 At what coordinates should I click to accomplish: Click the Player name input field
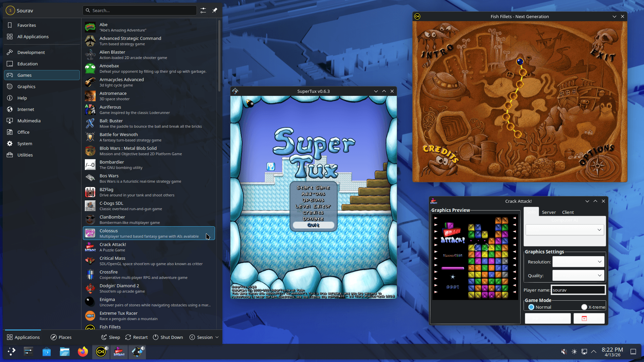click(578, 290)
